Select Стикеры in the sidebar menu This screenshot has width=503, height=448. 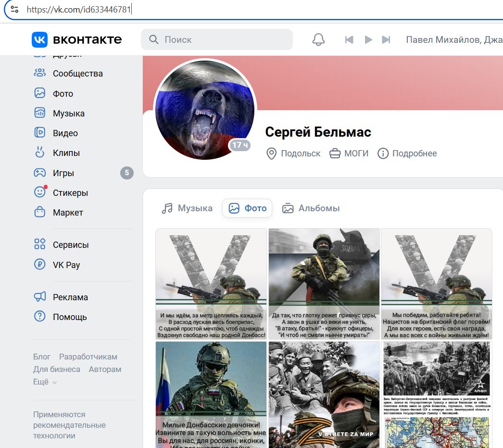pyautogui.click(x=70, y=192)
